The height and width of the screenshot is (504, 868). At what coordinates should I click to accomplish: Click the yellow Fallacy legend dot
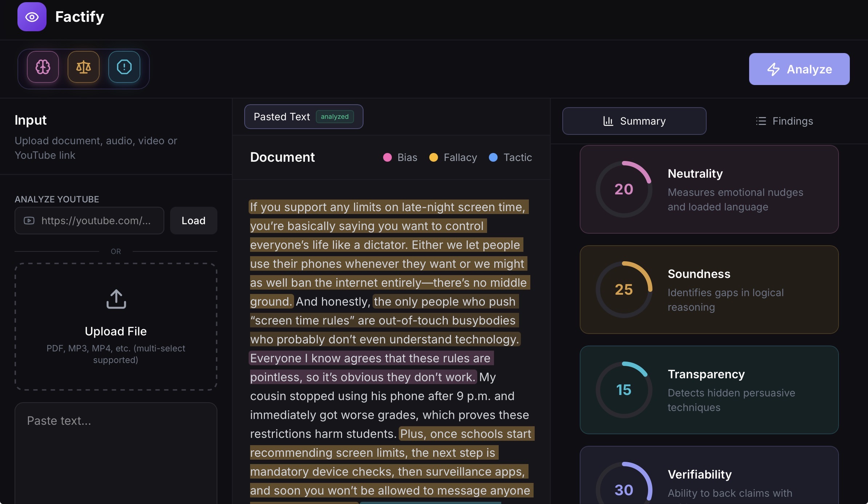click(x=433, y=157)
